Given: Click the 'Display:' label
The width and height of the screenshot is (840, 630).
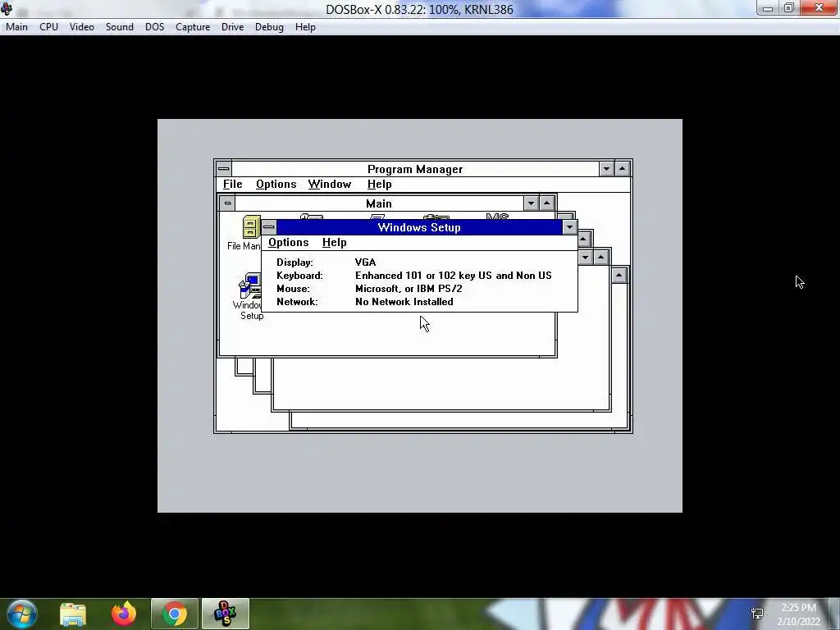Looking at the screenshot, I should point(294,262).
